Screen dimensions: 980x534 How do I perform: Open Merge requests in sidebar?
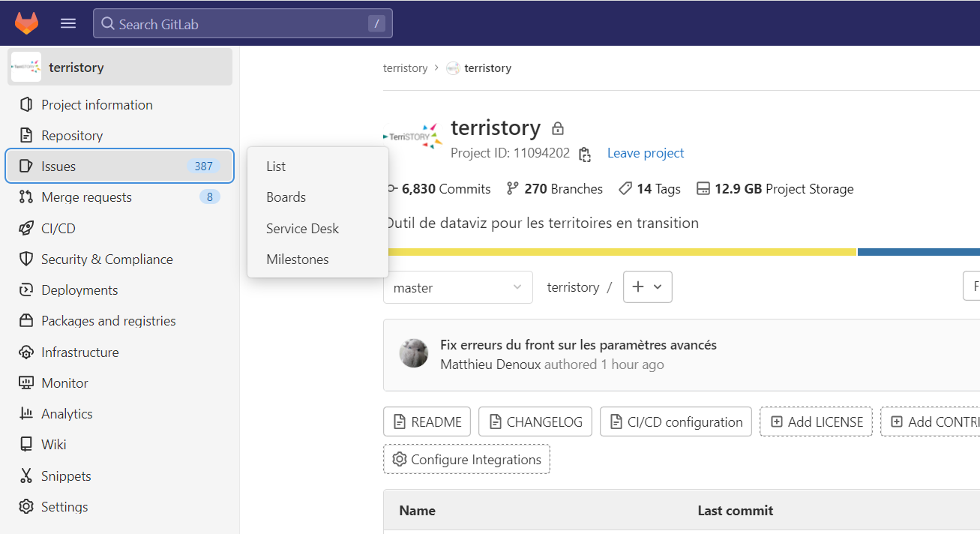click(x=86, y=197)
